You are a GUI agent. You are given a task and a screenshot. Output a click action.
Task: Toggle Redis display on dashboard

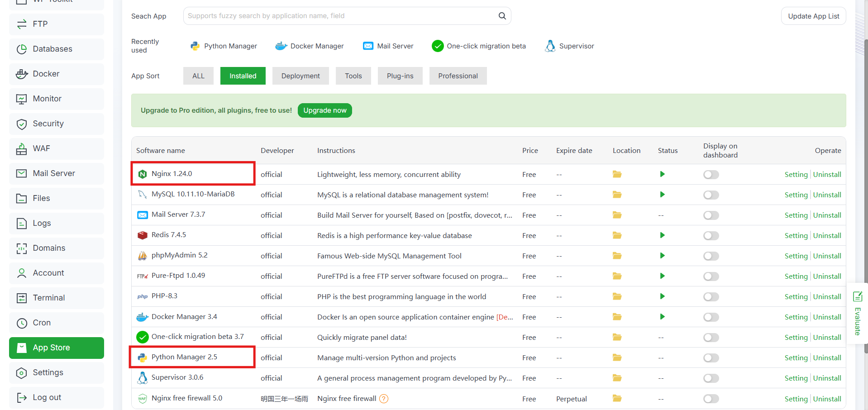[711, 236]
